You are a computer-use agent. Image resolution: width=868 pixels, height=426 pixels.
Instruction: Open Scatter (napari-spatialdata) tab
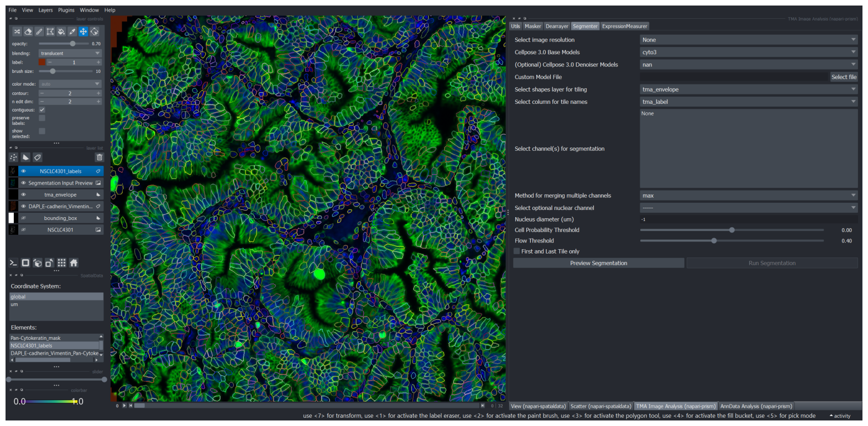600,406
